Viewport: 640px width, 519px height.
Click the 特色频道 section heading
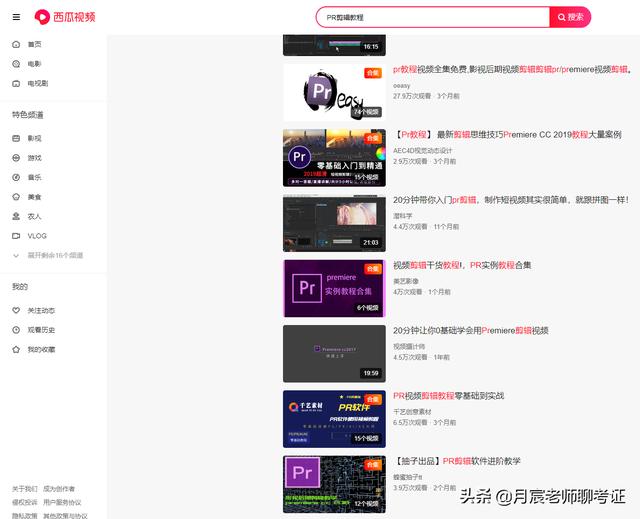28,115
